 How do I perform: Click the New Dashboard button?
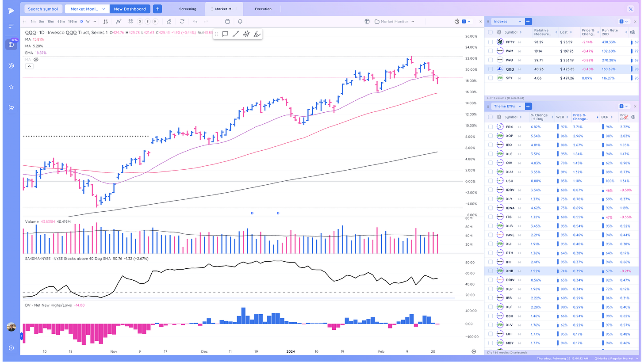[130, 9]
